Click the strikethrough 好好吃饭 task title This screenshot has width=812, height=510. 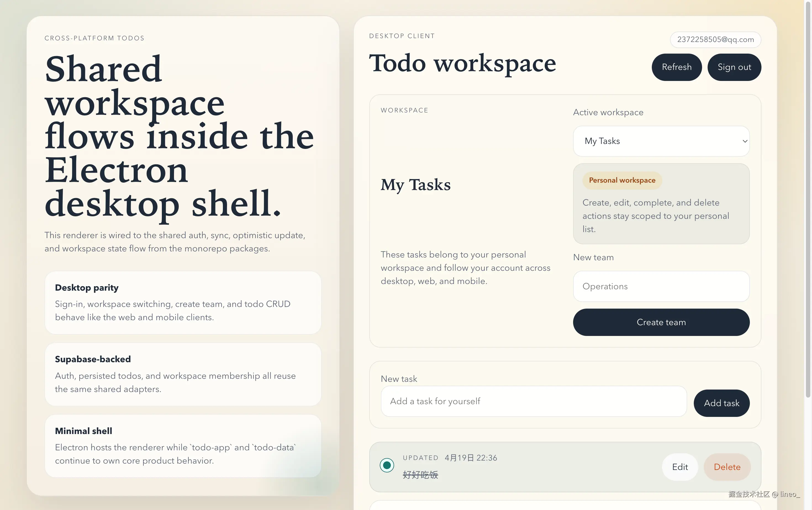pos(420,475)
